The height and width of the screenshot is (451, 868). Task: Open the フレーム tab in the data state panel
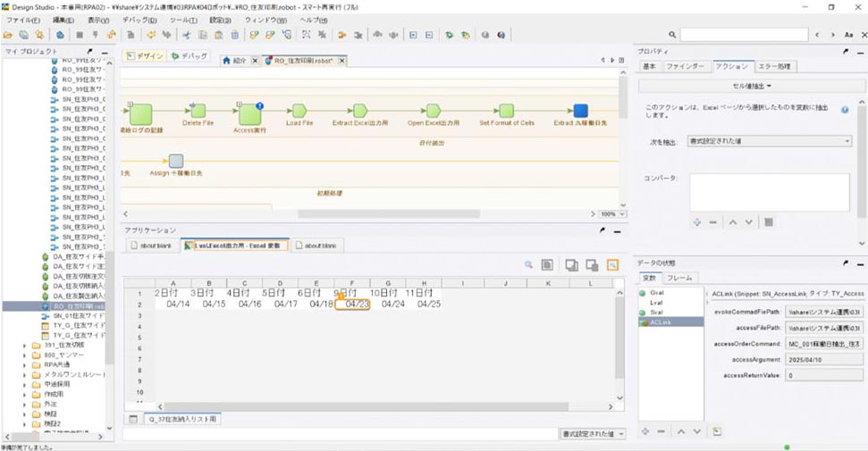click(x=679, y=278)
